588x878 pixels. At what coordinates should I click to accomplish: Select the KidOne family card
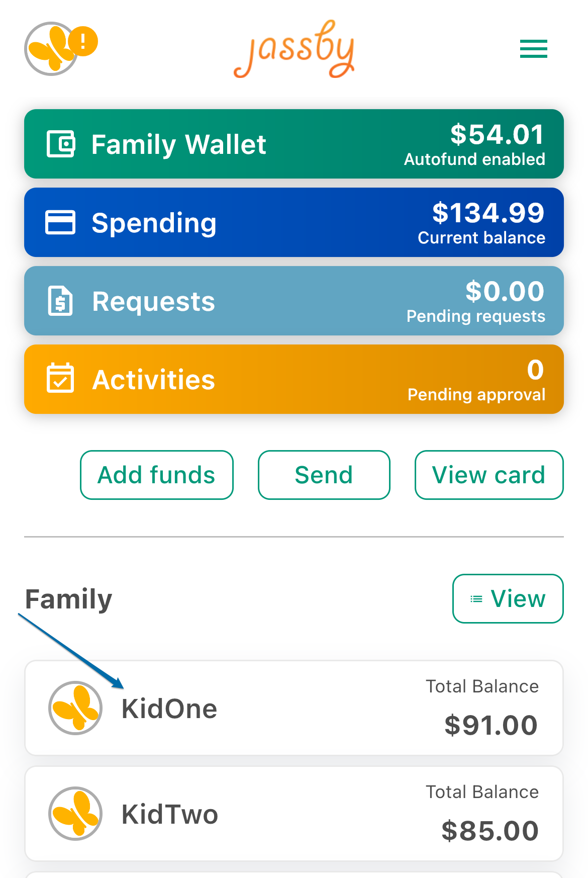(294, 708)
